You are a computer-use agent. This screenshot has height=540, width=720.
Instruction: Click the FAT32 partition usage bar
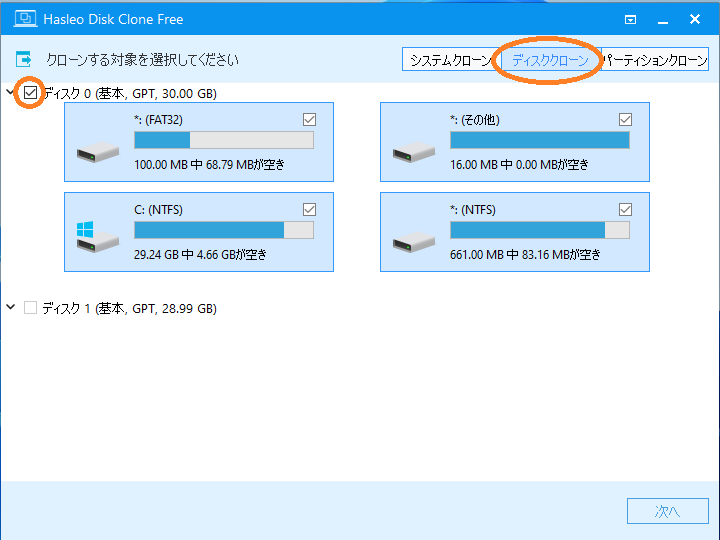point(224,140)
